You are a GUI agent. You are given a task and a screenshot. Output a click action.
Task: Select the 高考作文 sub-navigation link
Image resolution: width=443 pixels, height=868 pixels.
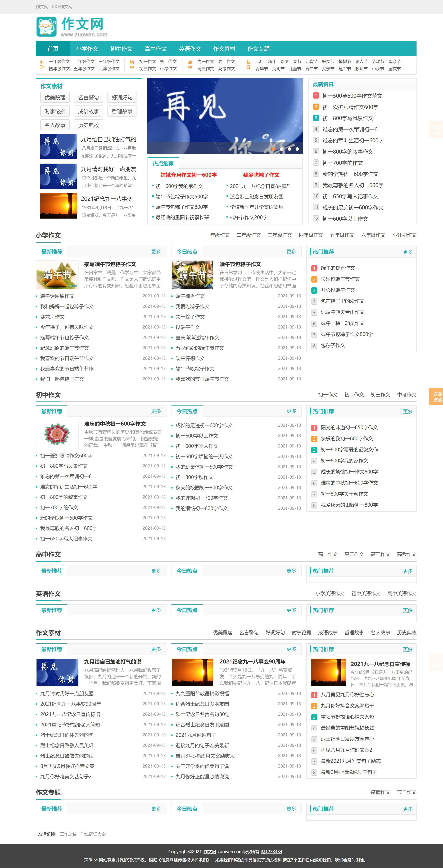226,69
